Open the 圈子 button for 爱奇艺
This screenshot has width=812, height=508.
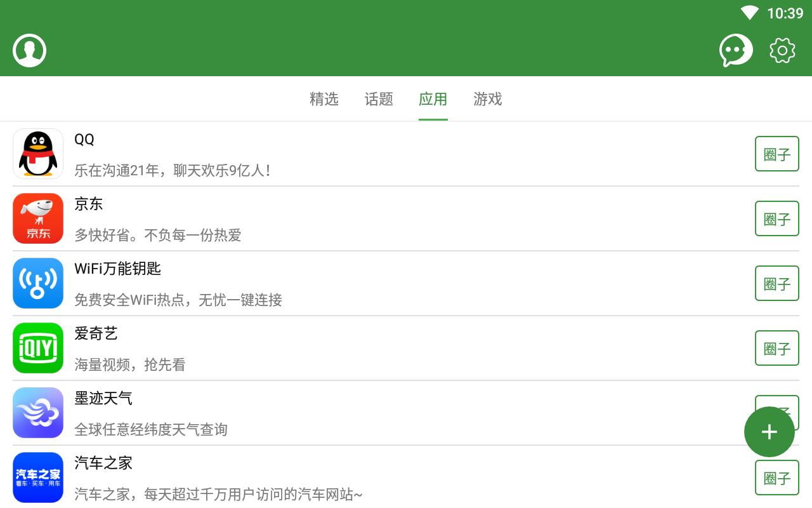[x=777, y=348]
